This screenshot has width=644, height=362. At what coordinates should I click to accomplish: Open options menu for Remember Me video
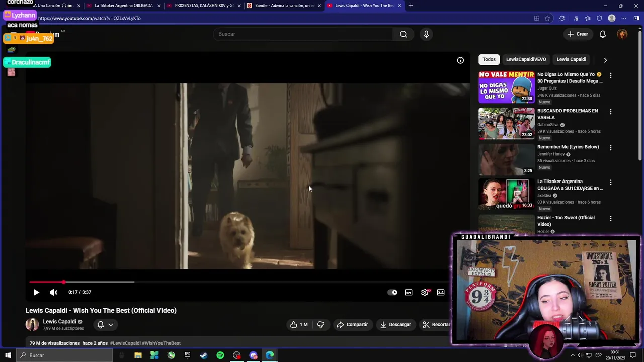(x=611, y=148)
